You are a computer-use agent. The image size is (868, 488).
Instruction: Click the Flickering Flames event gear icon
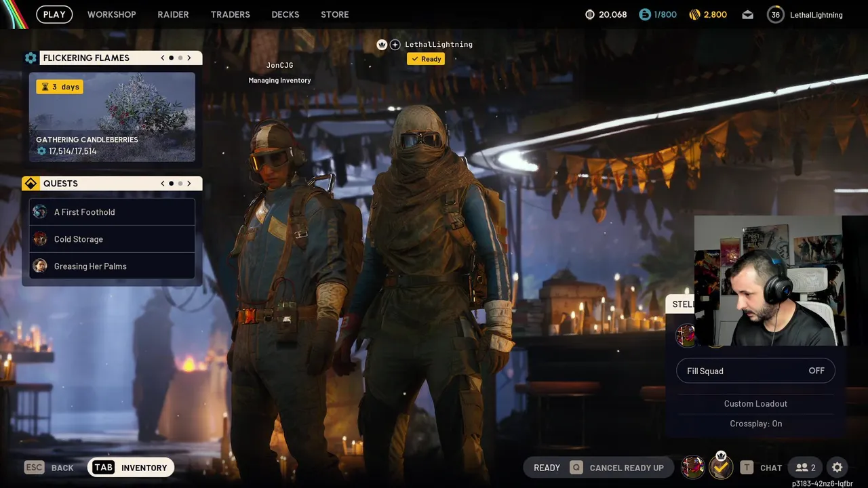pyautogui.click(x=31, y=58)
